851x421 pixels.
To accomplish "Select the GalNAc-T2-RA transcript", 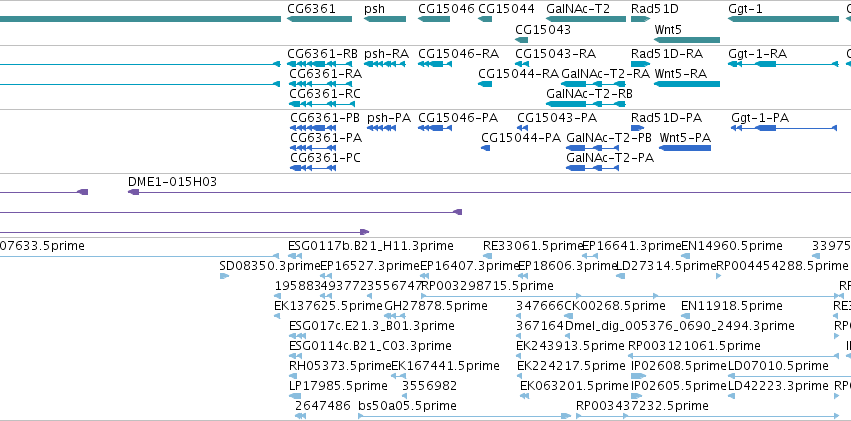I will [x=593, y=84].
